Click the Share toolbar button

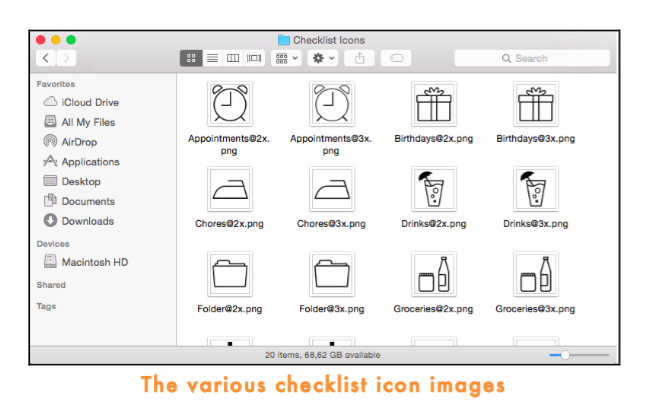[359, 58]
